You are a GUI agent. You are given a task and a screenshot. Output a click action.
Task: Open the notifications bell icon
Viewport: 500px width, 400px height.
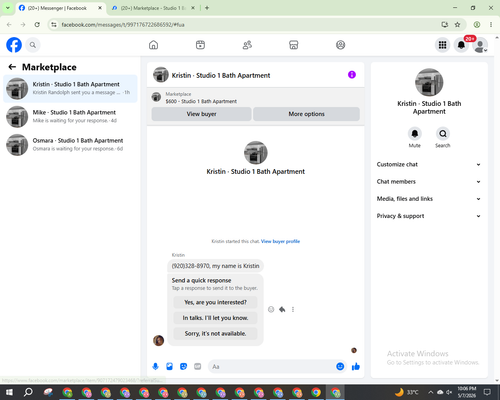pos(461,45)
